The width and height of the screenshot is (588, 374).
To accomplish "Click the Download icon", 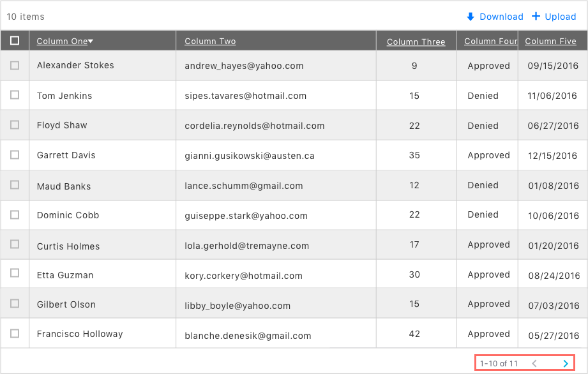I will pyautogui.click(x=470, y=17).
